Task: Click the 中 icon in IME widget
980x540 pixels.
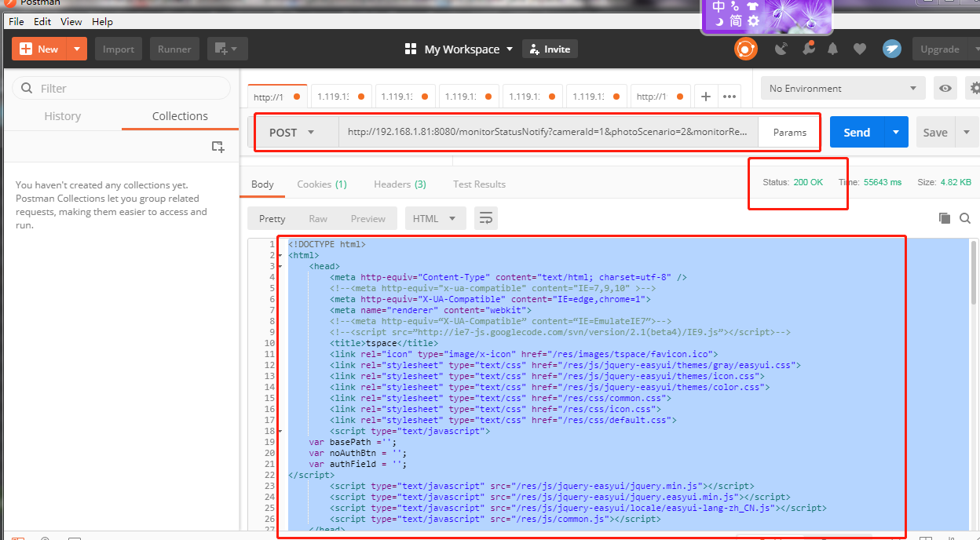Action: tap(718, 6)
